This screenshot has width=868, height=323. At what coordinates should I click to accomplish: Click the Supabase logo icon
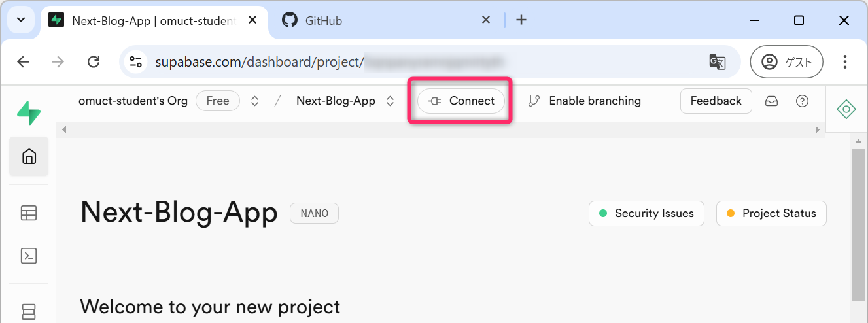(29, 113)
